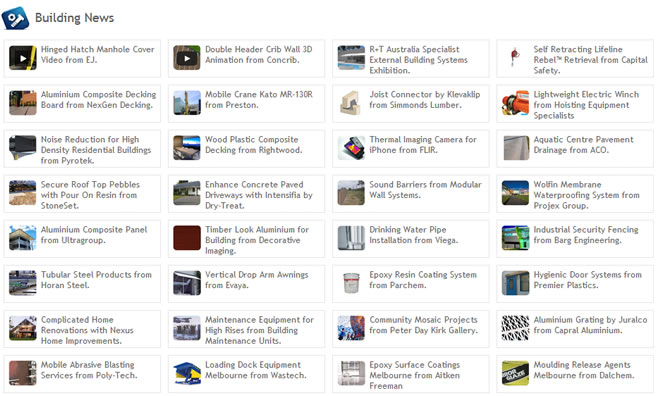Open the Self Retracting Lifeline product image

pos(515,58)
